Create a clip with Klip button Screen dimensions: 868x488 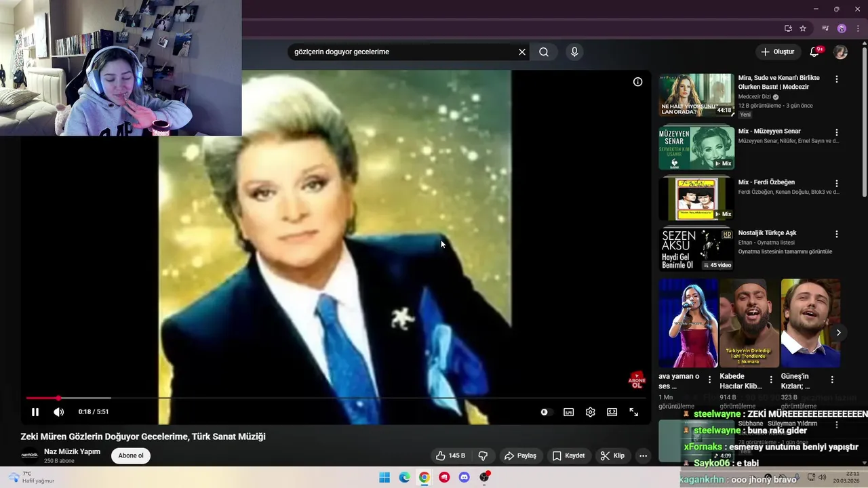612,456
